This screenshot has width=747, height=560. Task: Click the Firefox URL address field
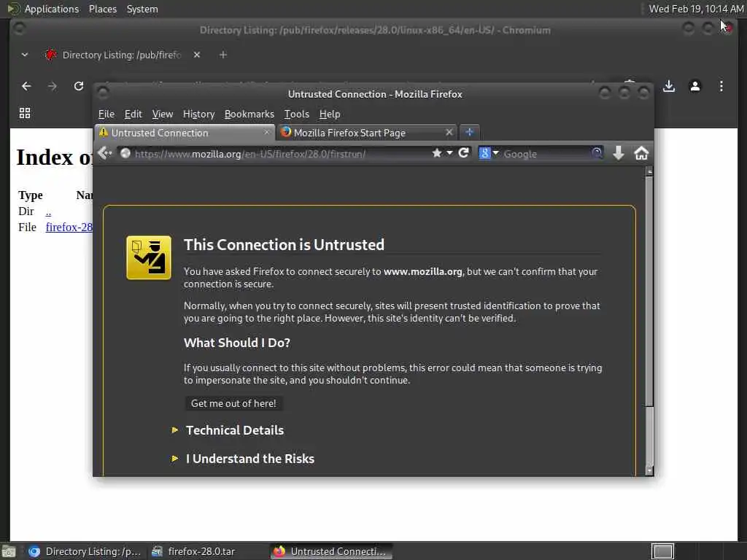[281, 154]
